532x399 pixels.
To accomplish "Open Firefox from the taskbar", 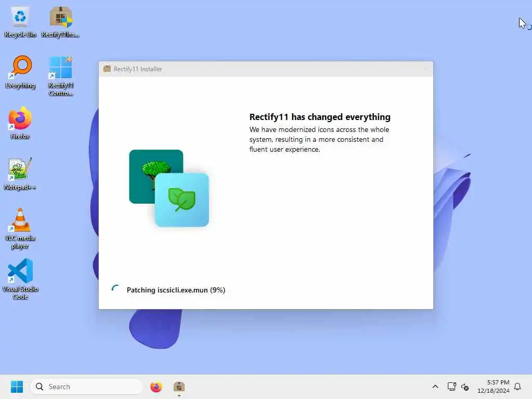I will pos(156,387).
